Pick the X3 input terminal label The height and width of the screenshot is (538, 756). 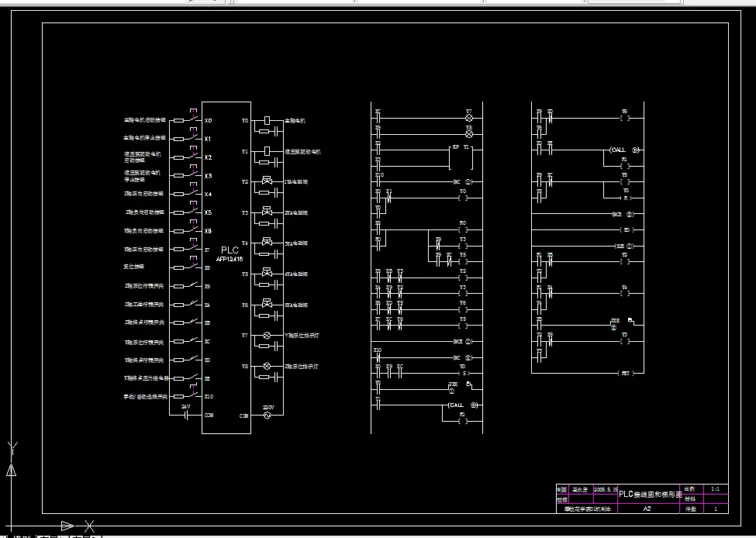(208, 176)
